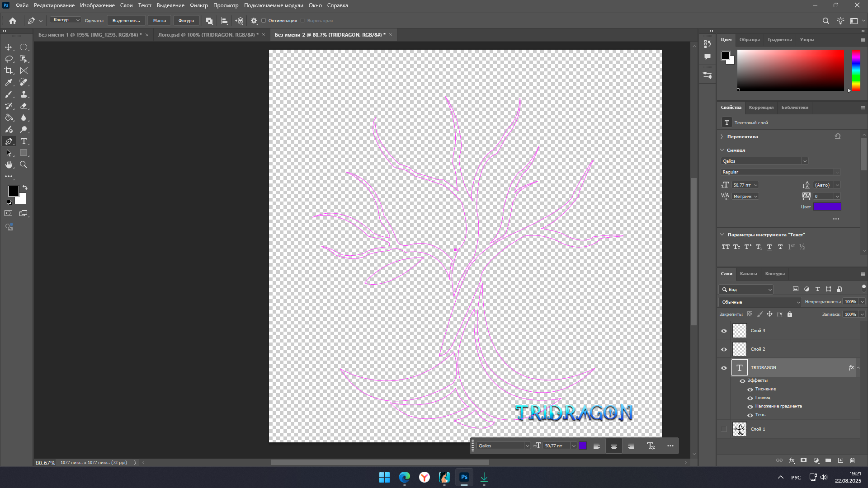Viewport: 868px width, 488px height.
Task: Center-align text in floating text bar
Action: point(614,446)
